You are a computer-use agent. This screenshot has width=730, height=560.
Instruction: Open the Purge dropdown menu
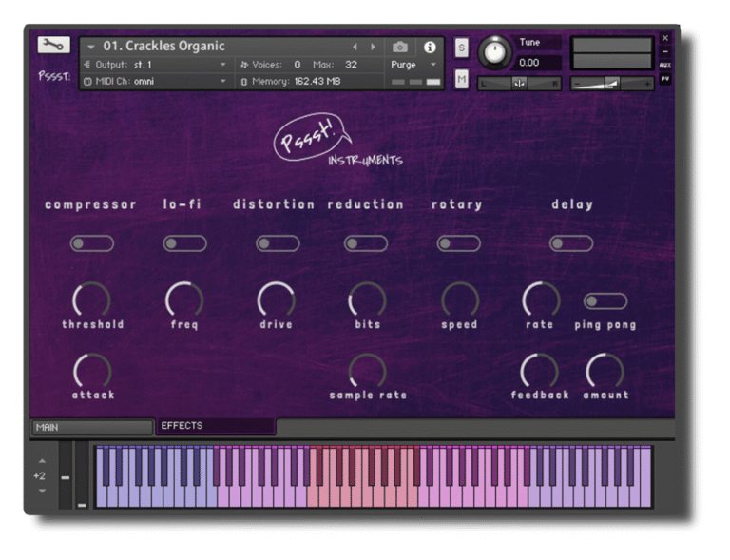[x=413, y=65]
